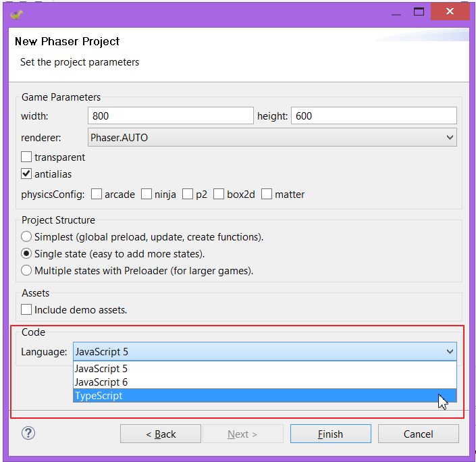476x462 pixels.
Task: Tick the matter physics checkbox
Action: pyautogui.click(x=267, y=194)
